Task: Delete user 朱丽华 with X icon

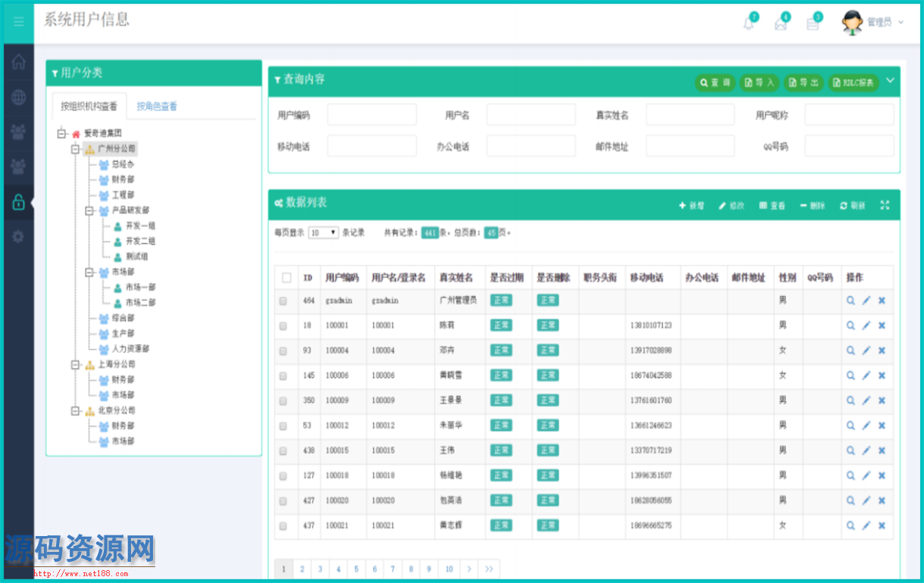Action: [882, 426]
